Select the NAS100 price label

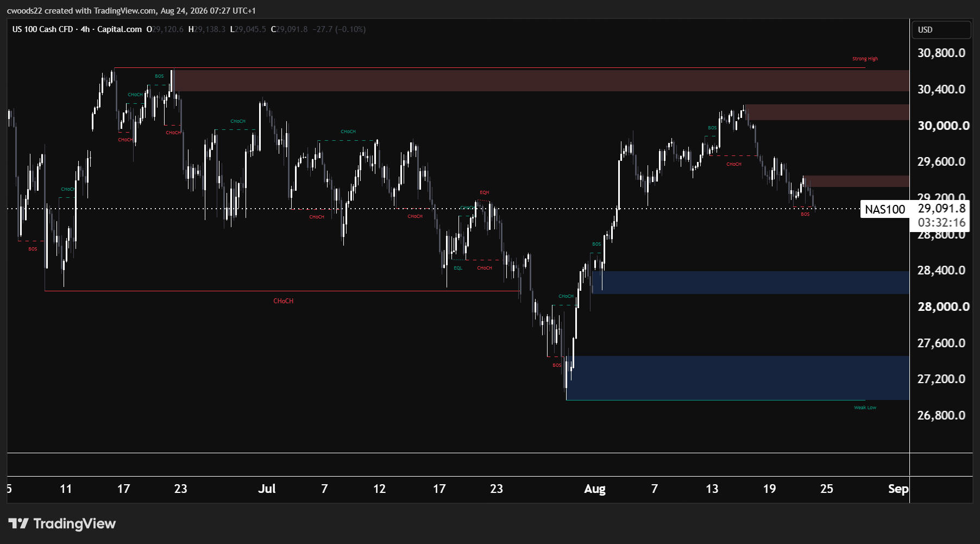885,209
